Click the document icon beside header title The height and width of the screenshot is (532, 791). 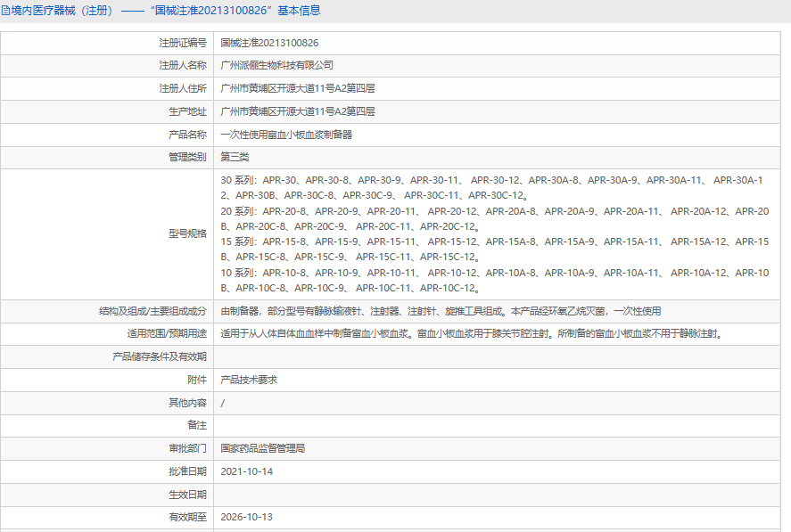click(x=5, y=11)
